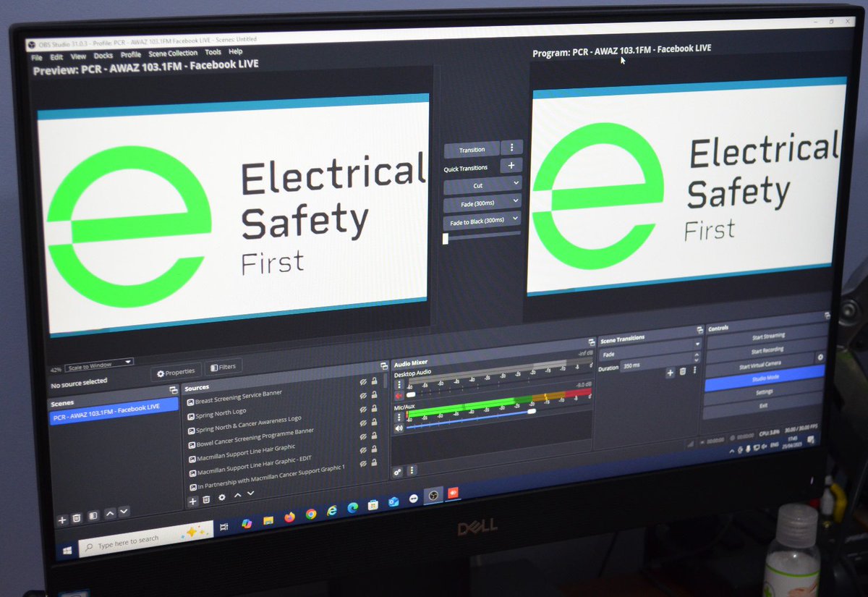
Task: Mute Mic/Aux speaker icon
Action: click(x=399, y=428)
